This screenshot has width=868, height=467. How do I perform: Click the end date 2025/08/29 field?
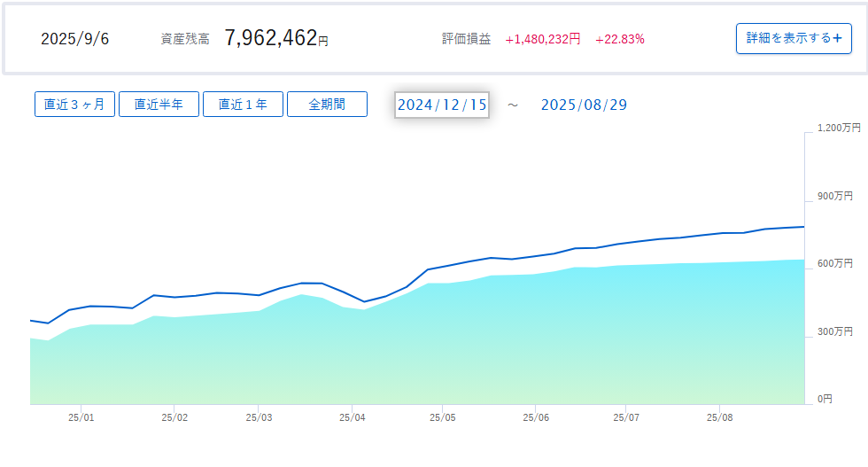click(x=584, y=105)
